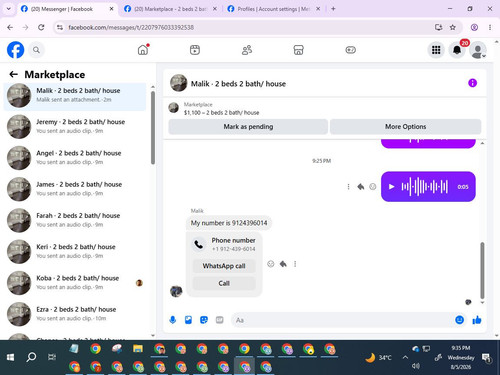Open Windows taskbar search
The width and height of the screenshot is (500, 375).
(31, 357)
